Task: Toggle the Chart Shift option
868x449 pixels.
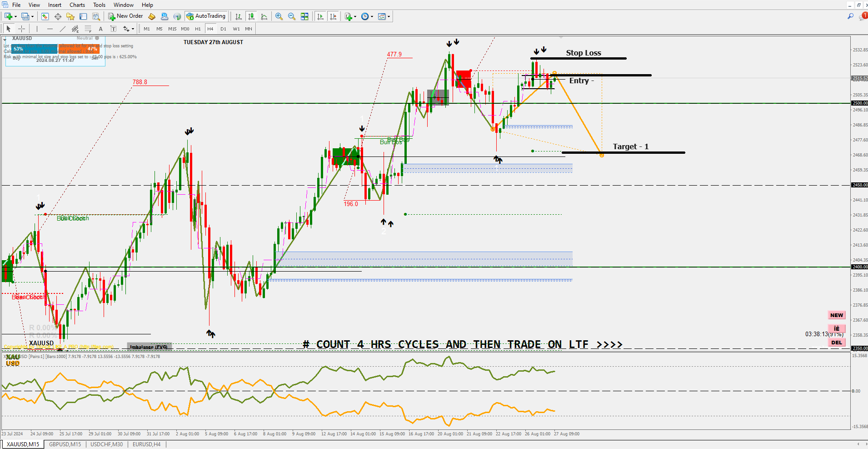Action: point(333,16)
